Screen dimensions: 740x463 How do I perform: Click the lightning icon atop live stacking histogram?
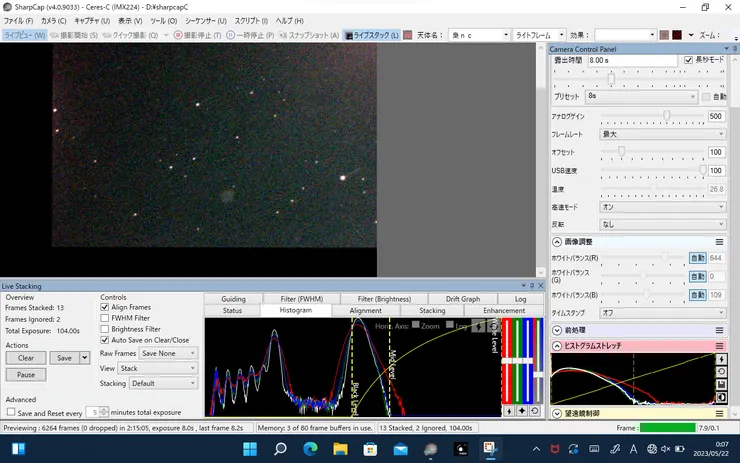pyautogui.click(x=478, y=326)
